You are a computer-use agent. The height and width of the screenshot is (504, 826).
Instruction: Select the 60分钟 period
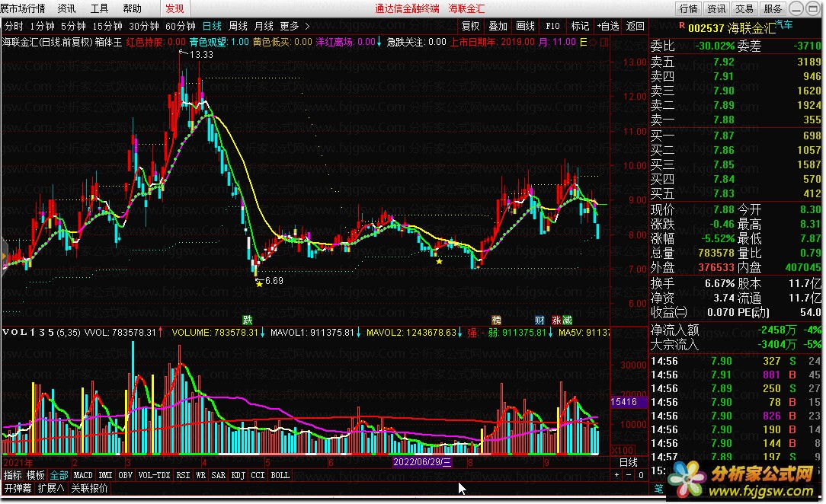[180, 26]
